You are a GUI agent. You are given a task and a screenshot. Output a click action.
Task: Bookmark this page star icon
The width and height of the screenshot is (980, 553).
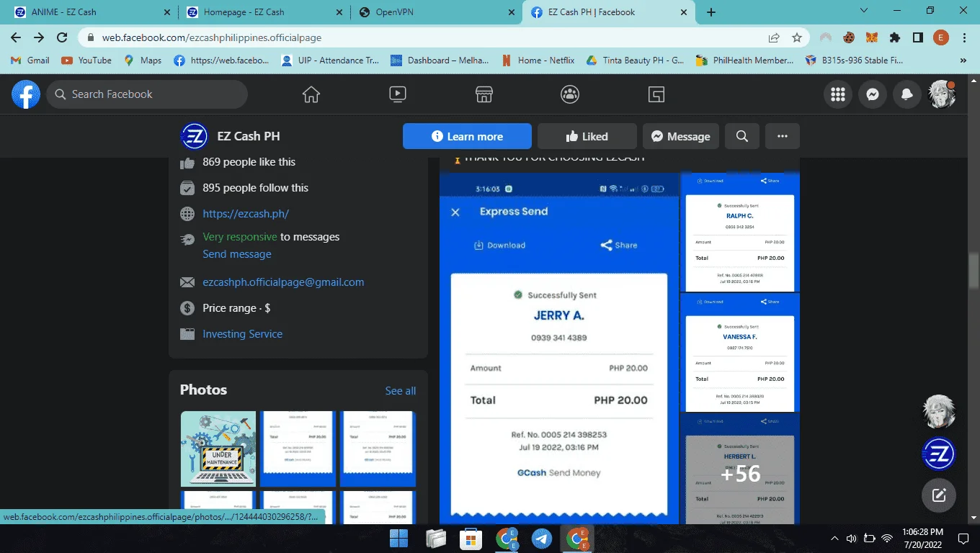(x=797, y=37)
